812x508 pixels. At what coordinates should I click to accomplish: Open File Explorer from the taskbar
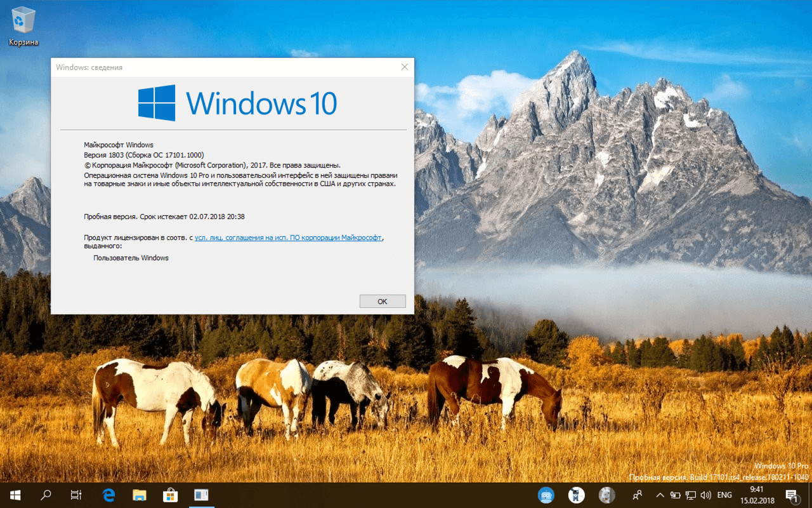coord(139,495)
